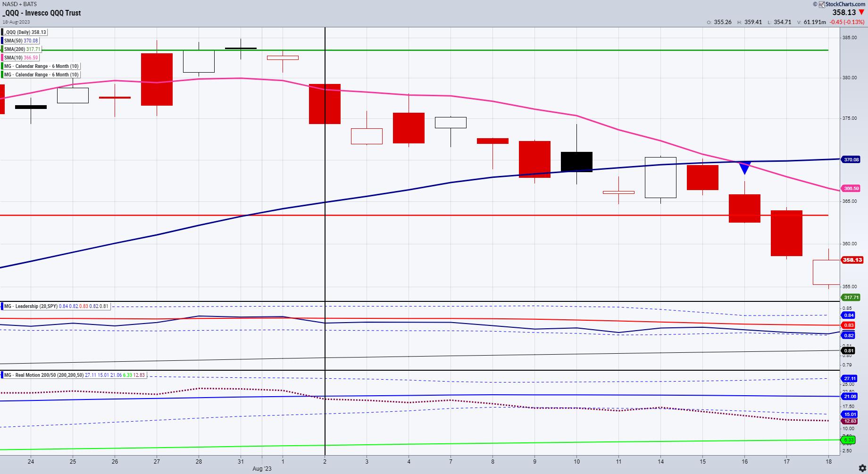Click the red down arrow beside 358.13
Screen dimensions: 868x474
tap(862, 13)
